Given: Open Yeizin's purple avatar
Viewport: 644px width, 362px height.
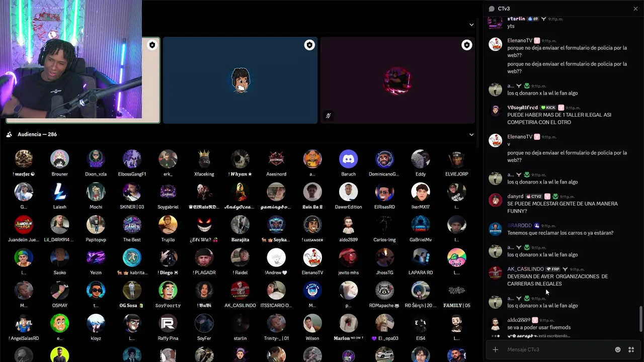Looking at the screenshot, I should 96,257.
